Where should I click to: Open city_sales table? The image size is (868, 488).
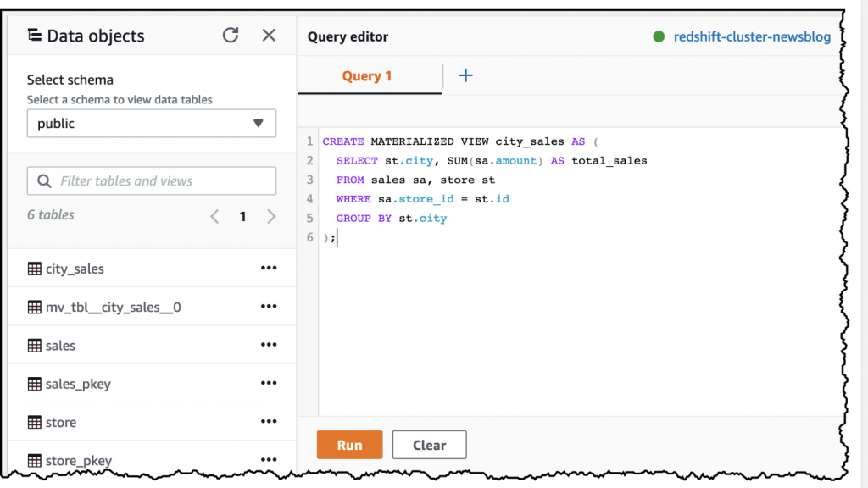[x=75, y=269]
